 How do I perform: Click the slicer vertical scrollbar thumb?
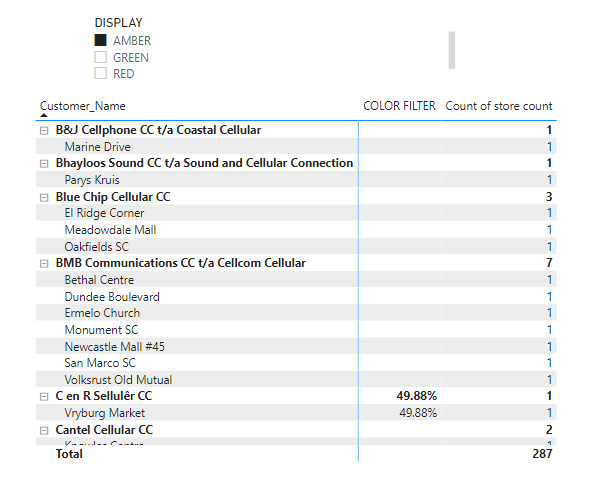pos(452,50)
